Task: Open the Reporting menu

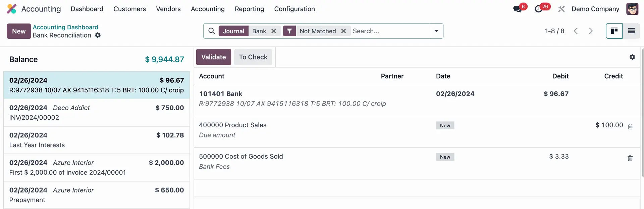Action: (x=249, y=9)
